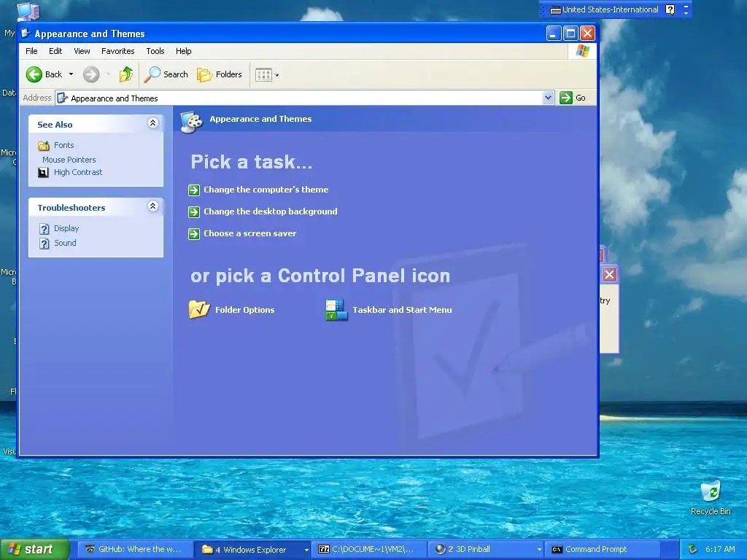Image resolution: width=747 pixels, height=560 pixels.
Task: Click the grayed Forward arrow button
Action: pyautogui.click(x=91, y=74)
